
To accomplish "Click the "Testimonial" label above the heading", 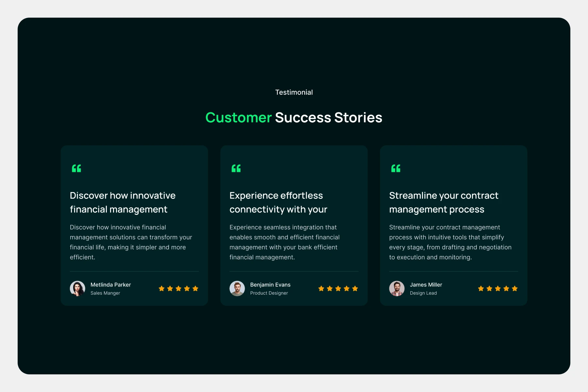I will point(294,92).
